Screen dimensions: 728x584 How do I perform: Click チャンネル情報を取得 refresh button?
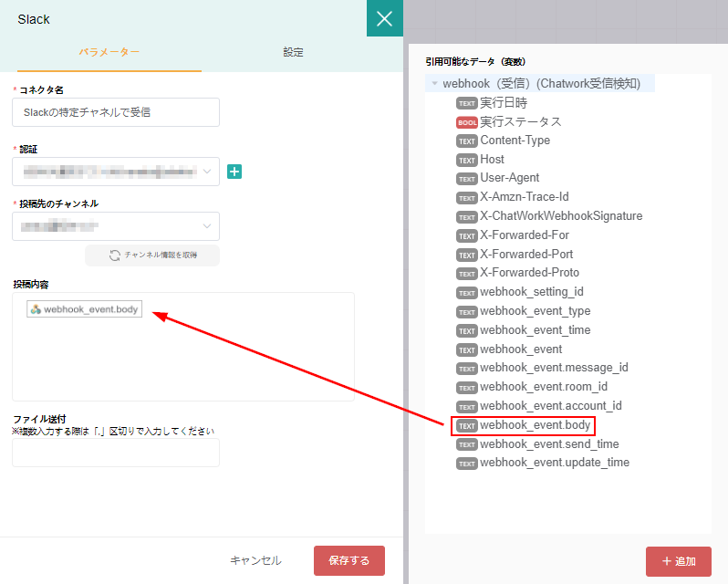pyautogui.click(x=152, y=255)
